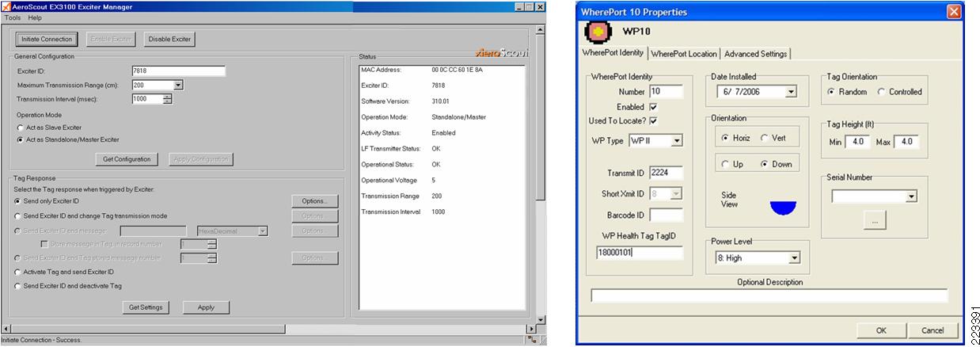This screenshot has height=347, width=980.
Task: Click the WherePort Number field
Action: 666,91
